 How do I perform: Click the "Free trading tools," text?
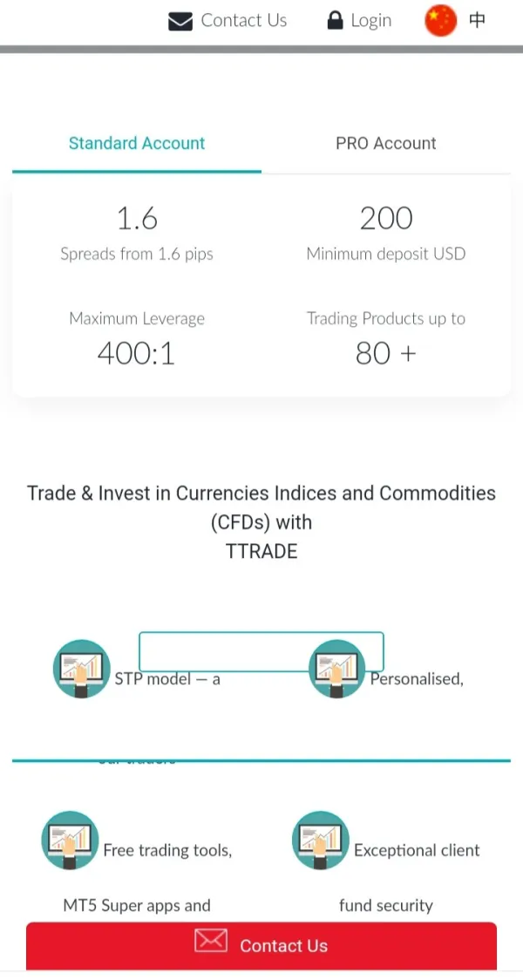click(x=167, y=850)
